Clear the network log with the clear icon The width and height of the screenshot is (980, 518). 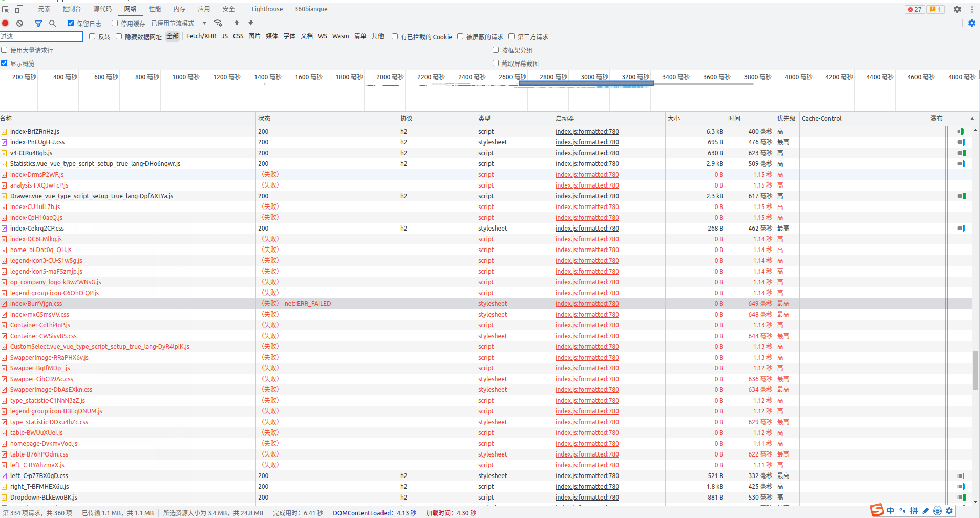pyautogui.click(x=19, y=23)
